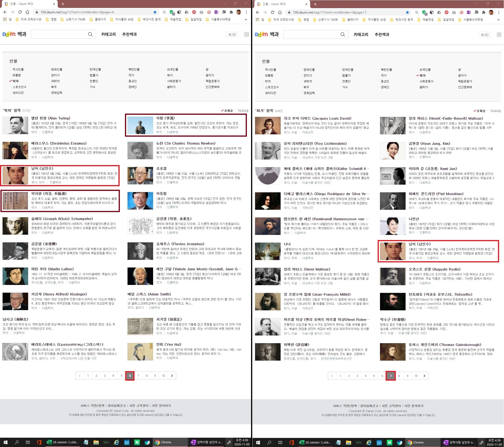
Task: Click the 로그인 button in left window
Action: pos(232,34)
